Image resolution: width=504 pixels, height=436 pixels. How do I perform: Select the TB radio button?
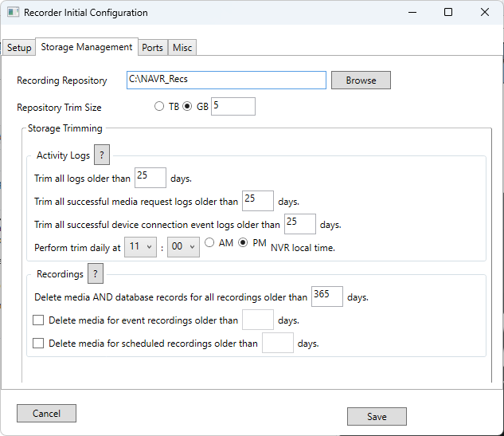[159, 107]
